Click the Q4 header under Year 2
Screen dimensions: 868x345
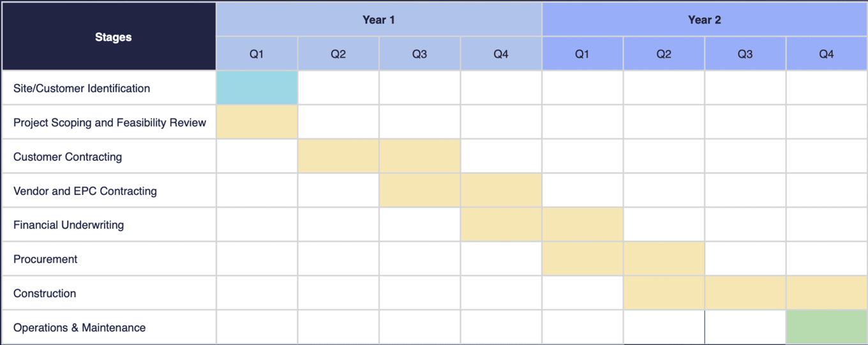[827, 54]
